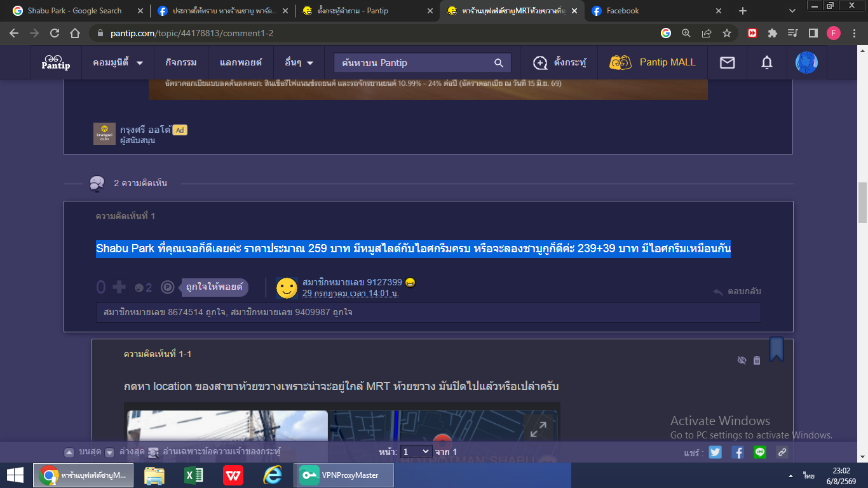The height and width of the screenshot is (488, 868).
Task: Toggle the browser side panel
Action: pyautogui.click(x=813, y=33)
